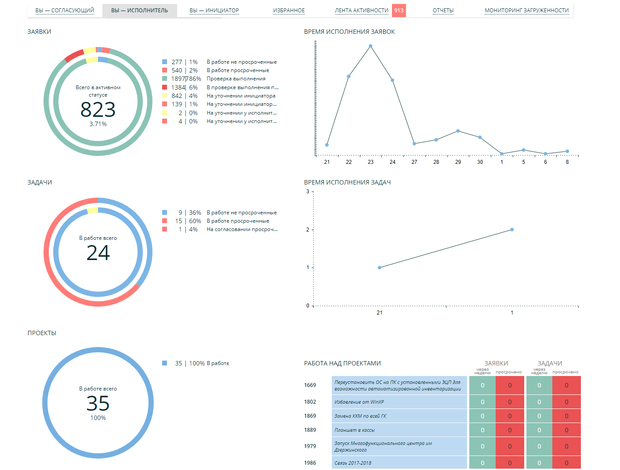The image size is (620, 470).
Task: Open project Планшет в кассы
Action: 399,430
